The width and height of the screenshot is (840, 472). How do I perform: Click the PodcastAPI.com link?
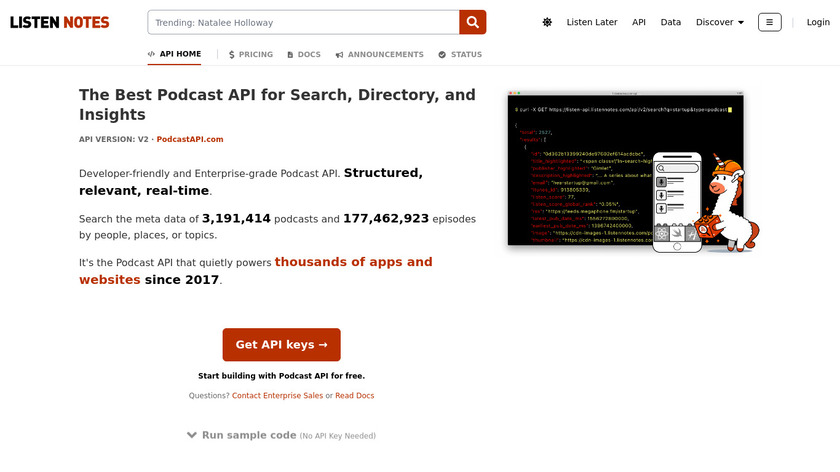(190, 139)
